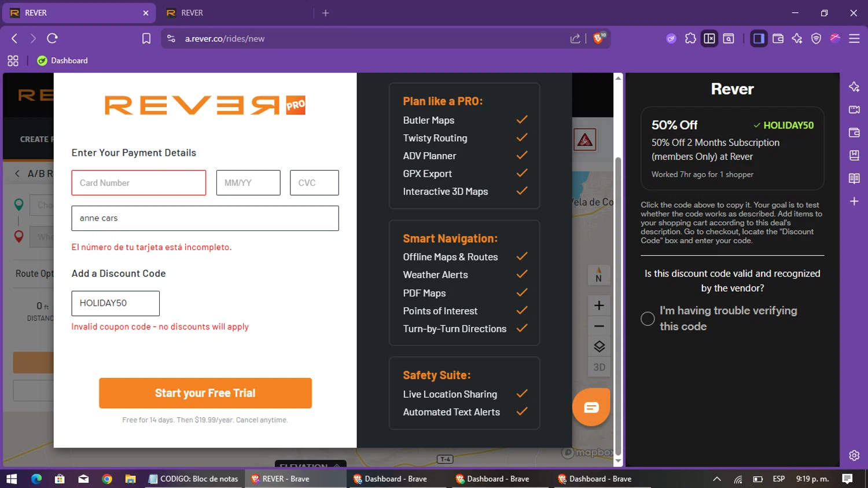Reload the page with refresh icon
The height and width of the screenshot is (488, 868).
(x=52, y=38)
